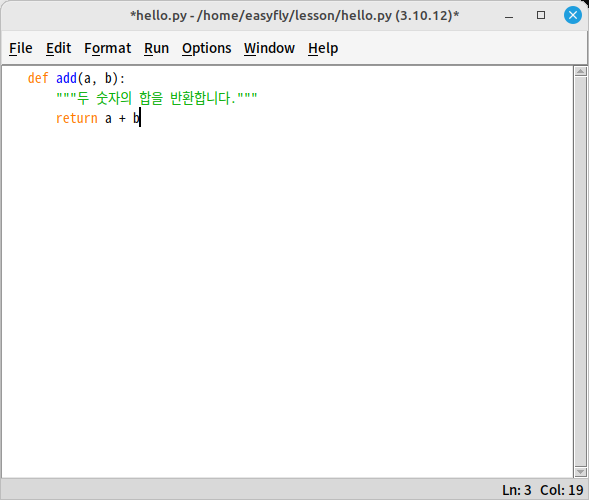
Task: Click the Korean docstring text on line two
Action: 157,98
